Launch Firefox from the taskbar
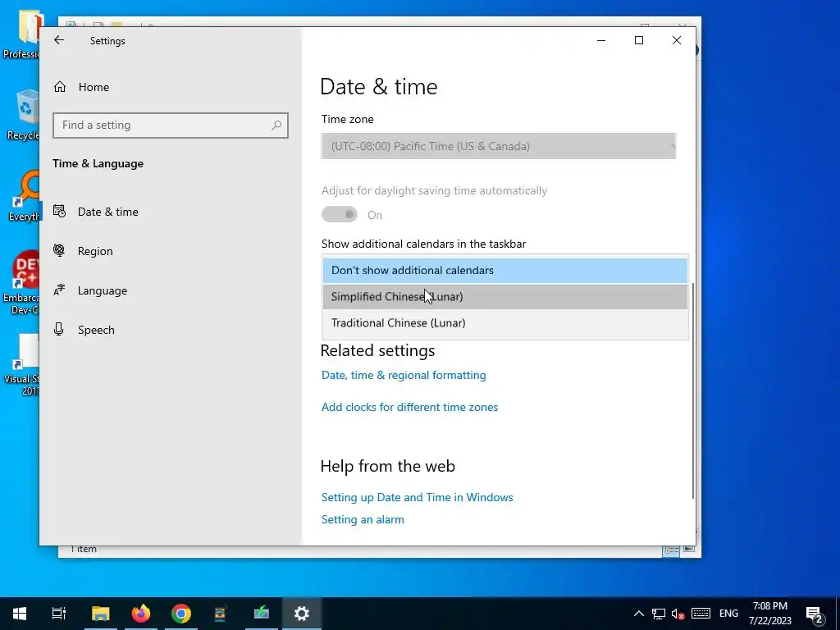This screenshot has height=630, width=840. pyautogui.click(x=141, y=614)
